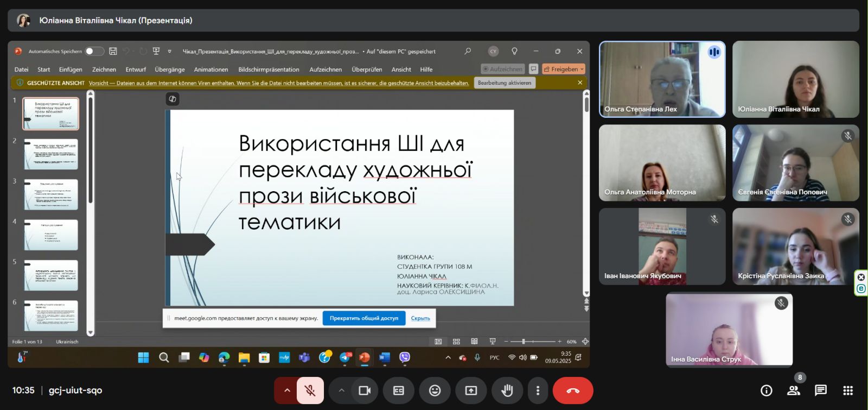Unmute the microphone in Meet
Screen dimensions: 868x410
click(x=310, y=390)
